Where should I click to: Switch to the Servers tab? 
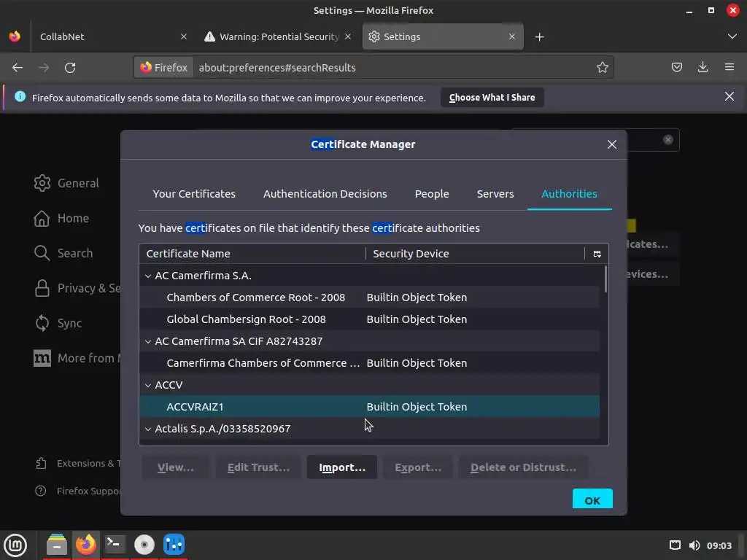(495, 194)
